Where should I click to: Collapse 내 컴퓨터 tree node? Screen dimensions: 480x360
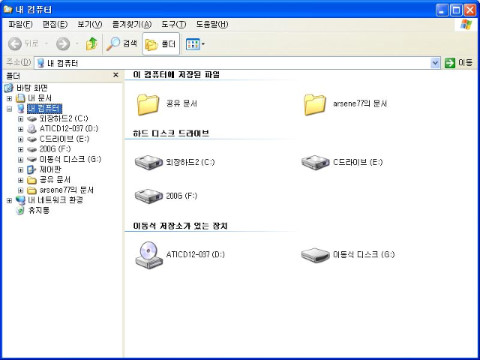click(x=9, y=109)
